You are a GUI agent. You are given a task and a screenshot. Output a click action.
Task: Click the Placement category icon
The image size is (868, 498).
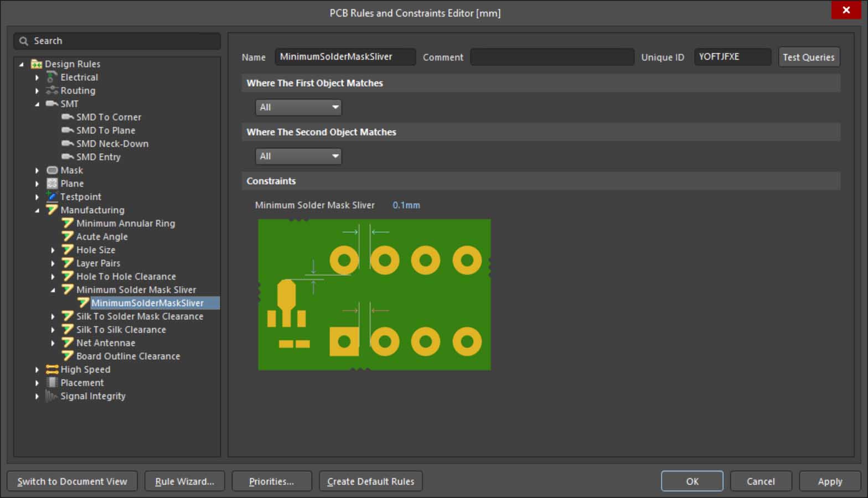coord(51,383)
